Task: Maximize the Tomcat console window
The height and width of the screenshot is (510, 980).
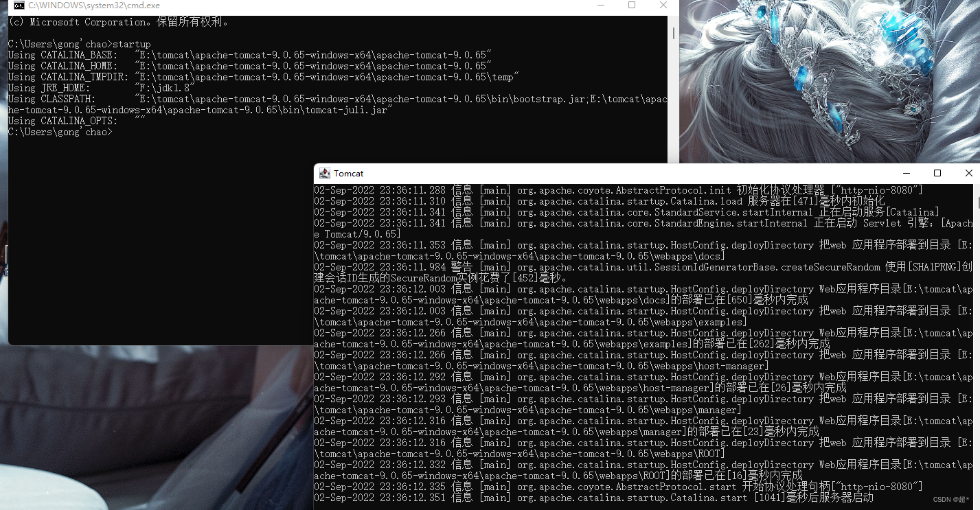Action: pyautogui.click(x=937, y=173)
